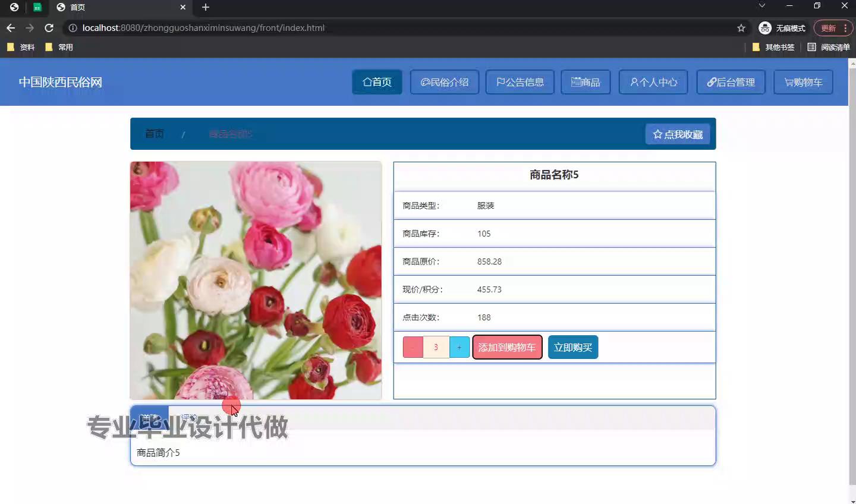Click the browser back arrow icon
The height and width of the screenshot is (504, 856).
tap(11, 28)
